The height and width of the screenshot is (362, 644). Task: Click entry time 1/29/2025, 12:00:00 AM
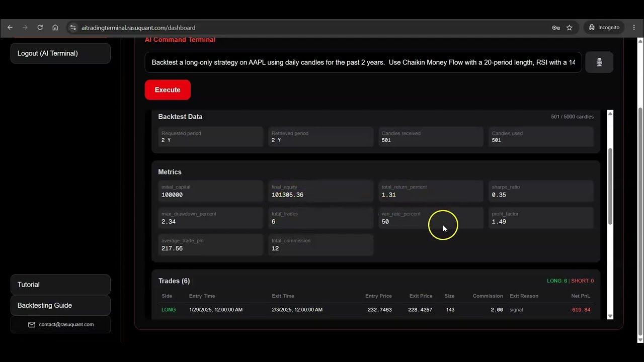(x=216, y=310)
